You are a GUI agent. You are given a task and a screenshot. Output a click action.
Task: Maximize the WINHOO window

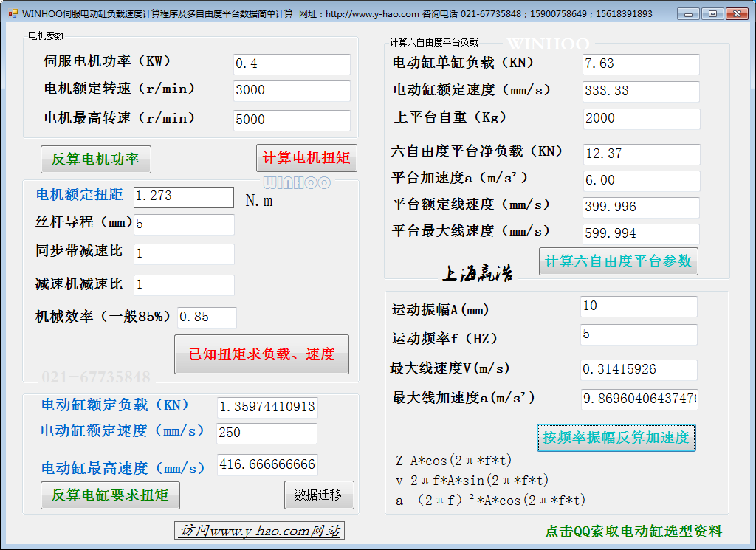point(712,13)
